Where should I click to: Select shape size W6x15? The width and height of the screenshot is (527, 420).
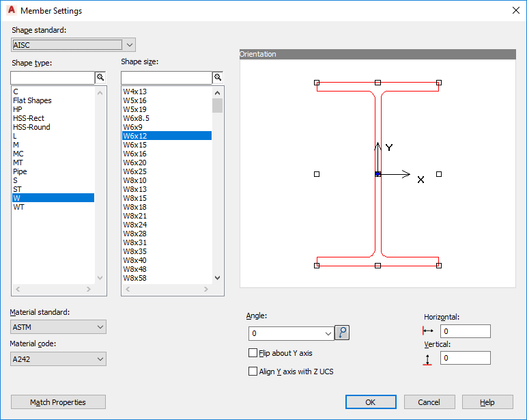pos(167,145)
